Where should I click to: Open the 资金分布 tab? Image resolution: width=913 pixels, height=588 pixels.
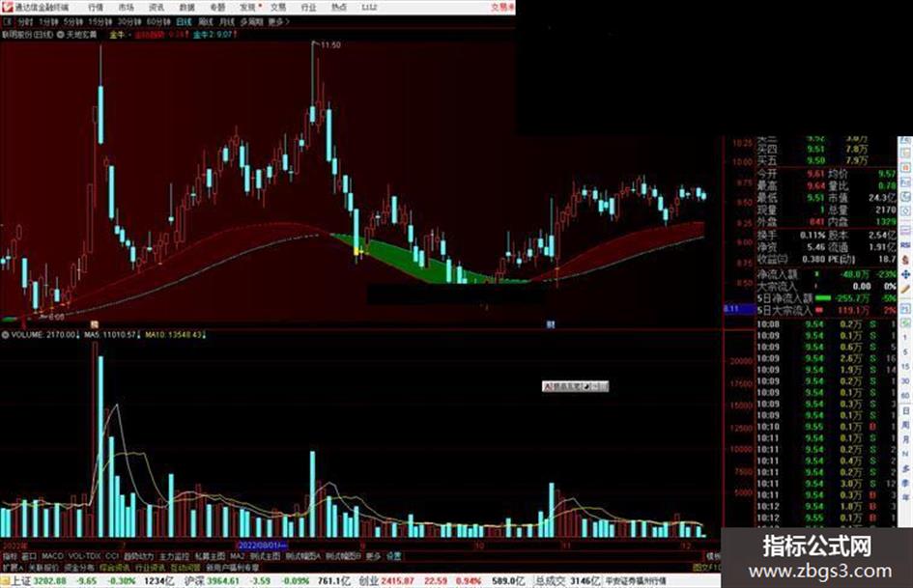click(x=79, y=567)
